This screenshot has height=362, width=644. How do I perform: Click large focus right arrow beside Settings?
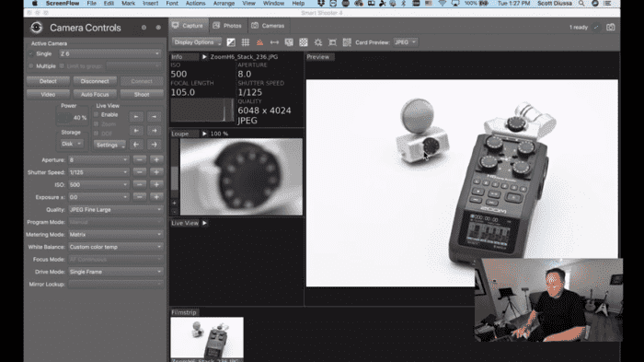(154, 145)
